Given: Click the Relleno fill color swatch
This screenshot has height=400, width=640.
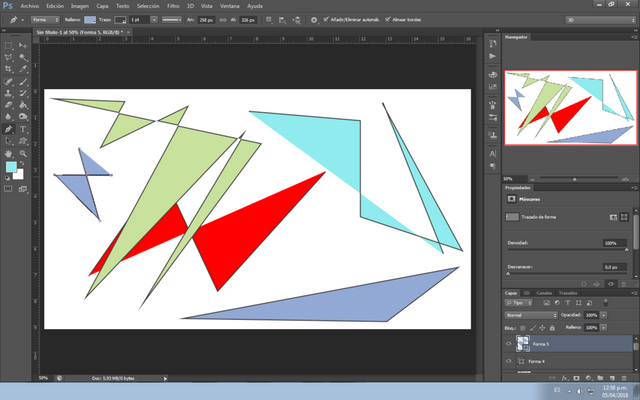Looking at the screenshot, I should (x=90, y=20).
